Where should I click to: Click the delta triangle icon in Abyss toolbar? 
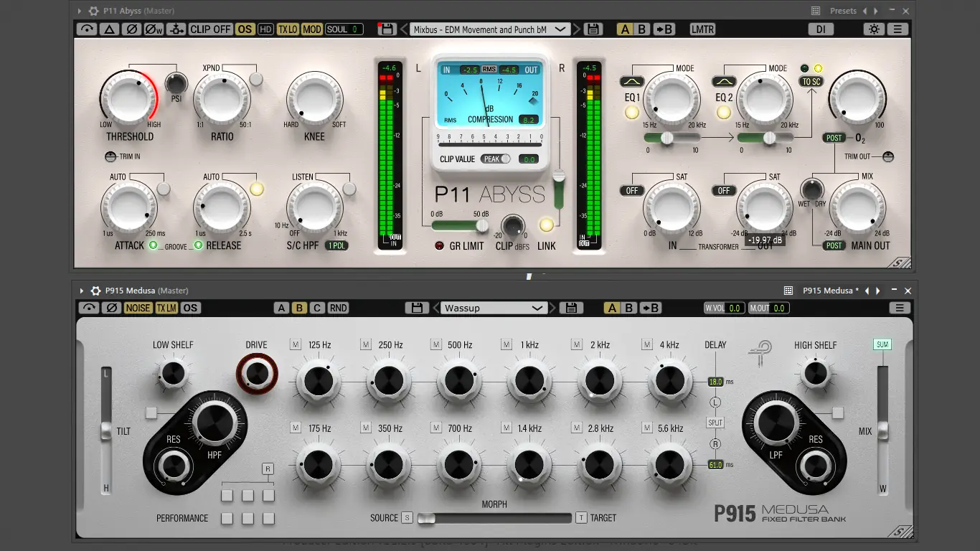(x=109, y=29)
